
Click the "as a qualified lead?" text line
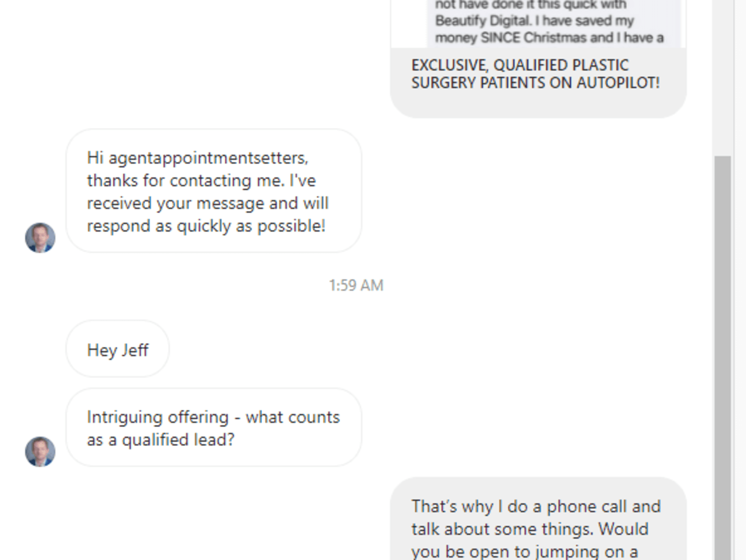pos(161,440)
